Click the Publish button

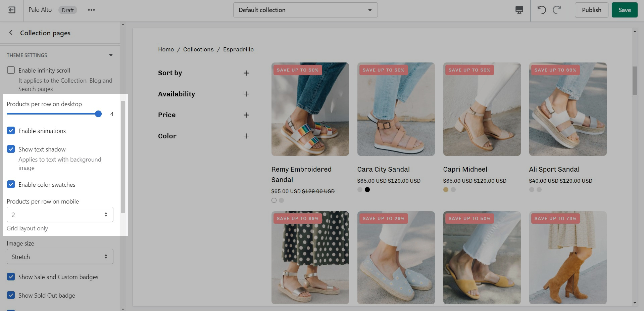pyautogui.click(x=591, y=10)
